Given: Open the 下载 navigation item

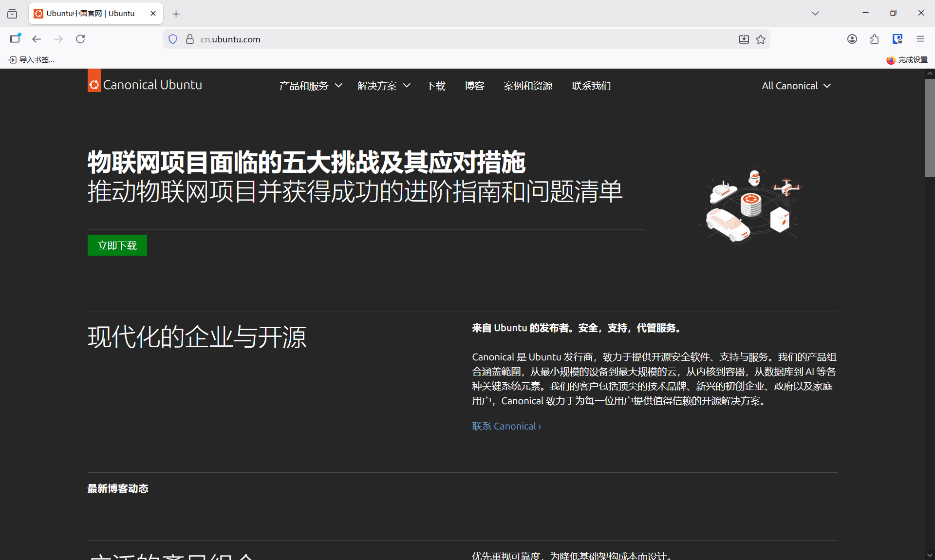Looking at the screenshot, I should [x=435, y=86].
